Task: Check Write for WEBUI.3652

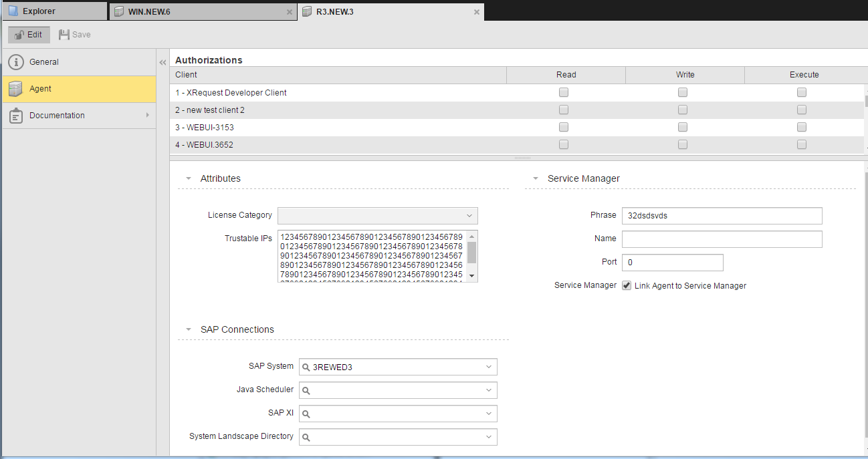Action: tap(683, 144)
